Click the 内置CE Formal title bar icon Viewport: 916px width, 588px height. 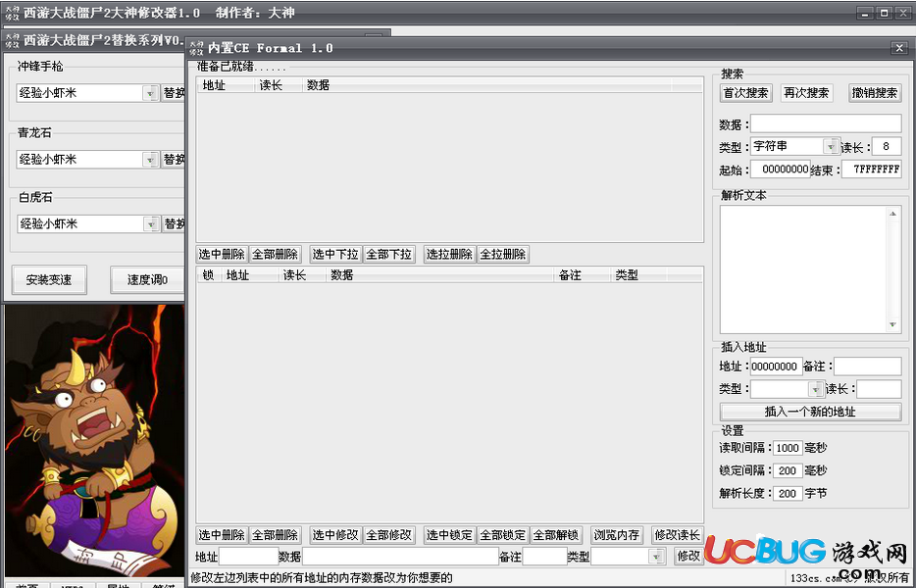tap(196, 48)
